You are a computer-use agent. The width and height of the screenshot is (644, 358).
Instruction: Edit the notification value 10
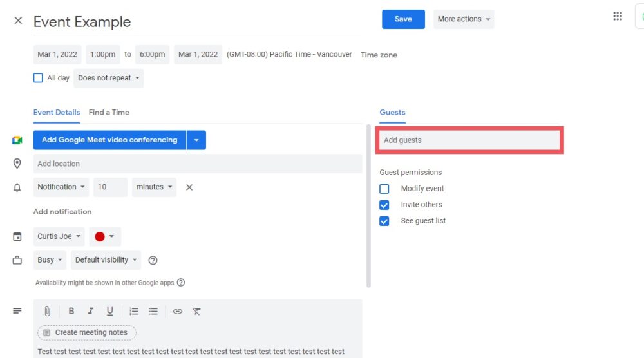coord(110,187)
